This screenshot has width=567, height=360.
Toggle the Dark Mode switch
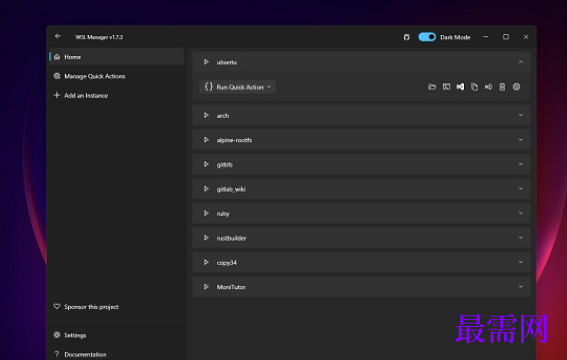(427, 37)
